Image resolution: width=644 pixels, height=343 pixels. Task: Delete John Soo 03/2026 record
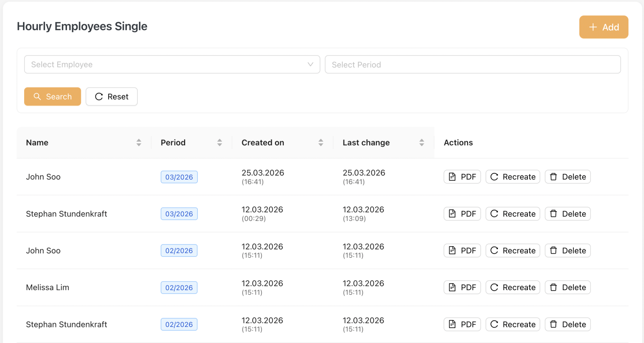[x=568, y=177]
